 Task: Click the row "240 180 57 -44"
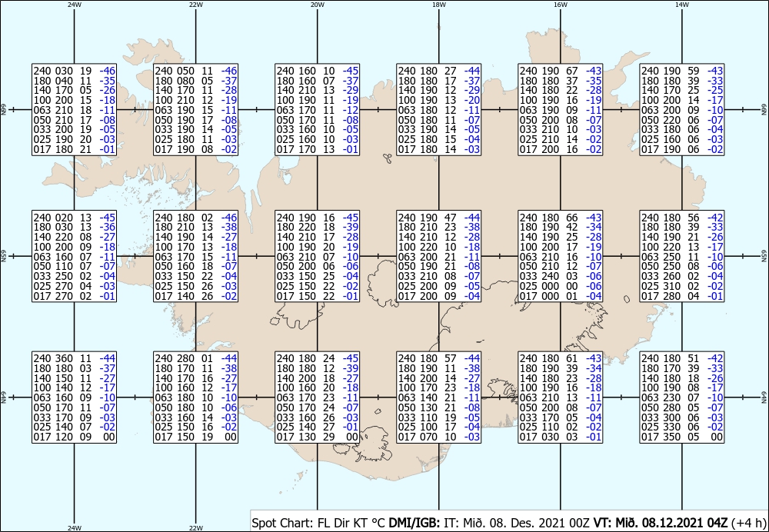439,358
